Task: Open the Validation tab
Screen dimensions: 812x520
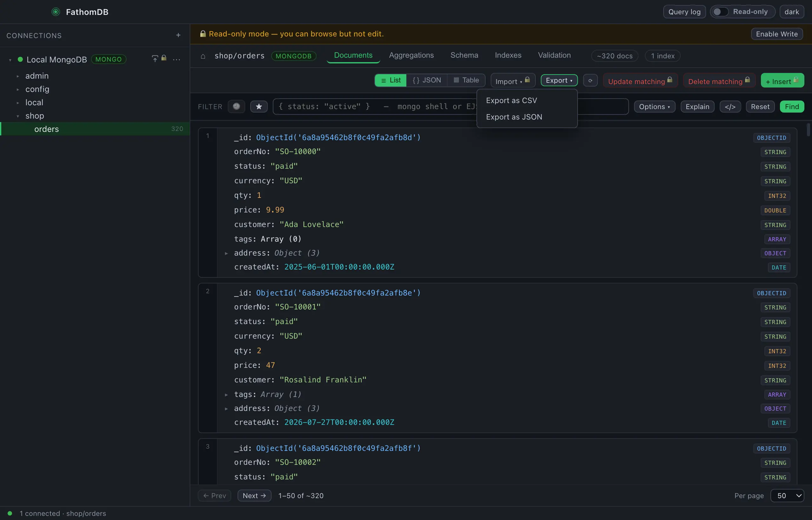Action: click(x=554, y=55)
